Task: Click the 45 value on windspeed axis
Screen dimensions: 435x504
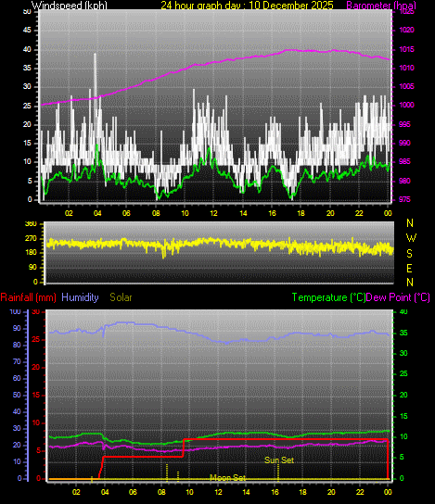Action: coord(27,31)
